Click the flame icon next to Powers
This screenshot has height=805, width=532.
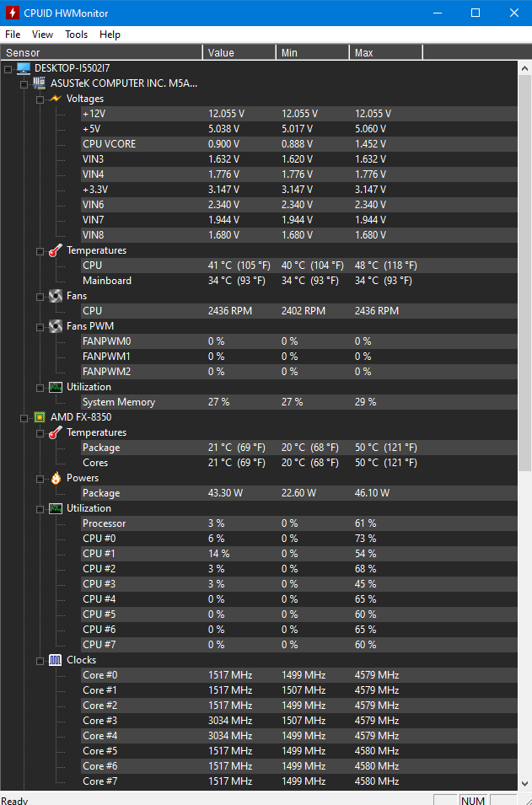55,478
